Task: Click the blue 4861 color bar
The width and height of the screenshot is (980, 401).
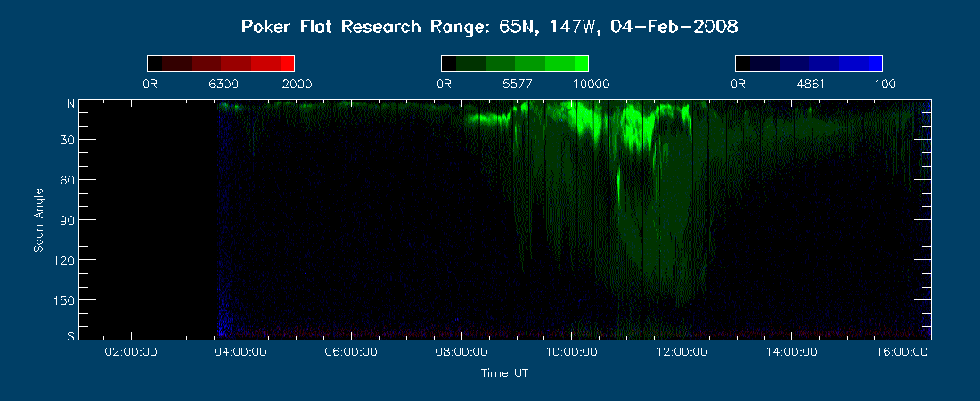Action: [809, 64]
